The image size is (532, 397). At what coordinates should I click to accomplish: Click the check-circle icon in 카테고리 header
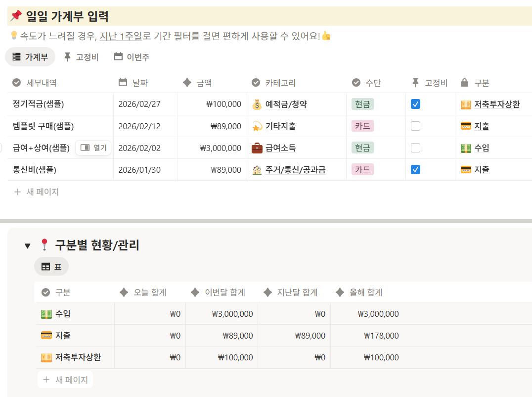pos(256,83)
